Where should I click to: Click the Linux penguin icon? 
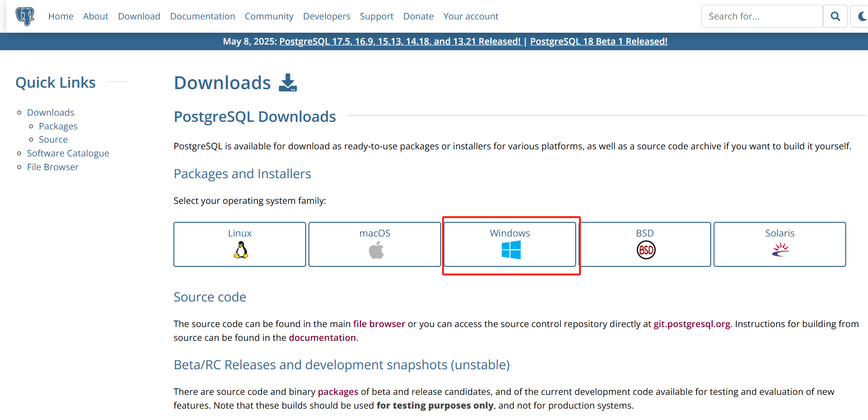tap(241, 250)
